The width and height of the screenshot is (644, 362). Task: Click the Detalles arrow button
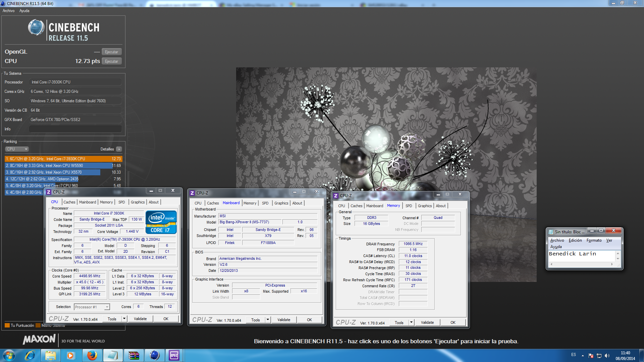point(119,149)
